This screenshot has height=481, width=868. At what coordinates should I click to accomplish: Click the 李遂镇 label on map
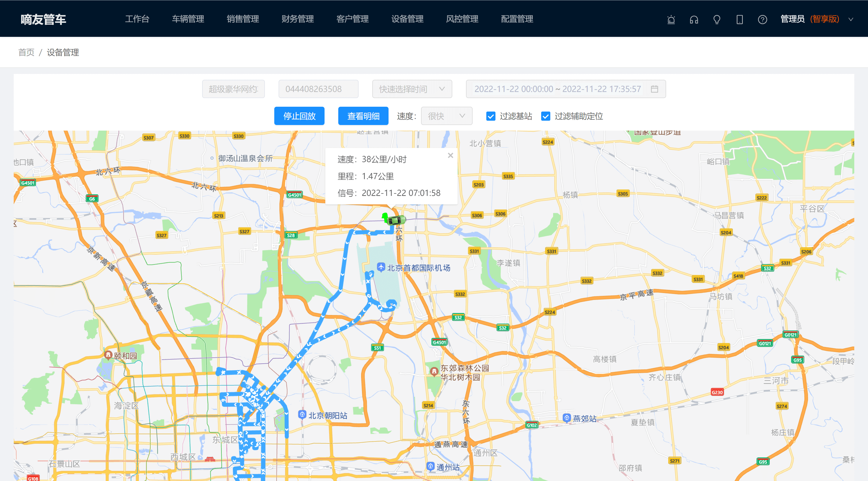point(508,263)
